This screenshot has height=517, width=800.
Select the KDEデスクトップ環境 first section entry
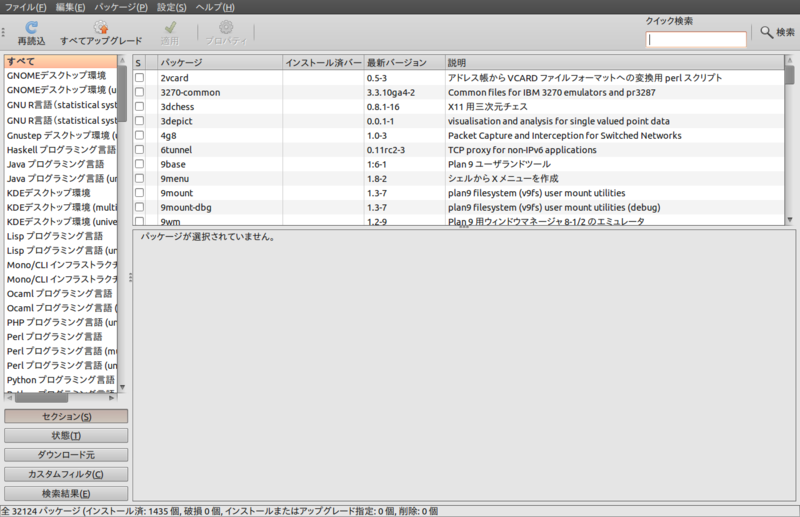[61, 193]
